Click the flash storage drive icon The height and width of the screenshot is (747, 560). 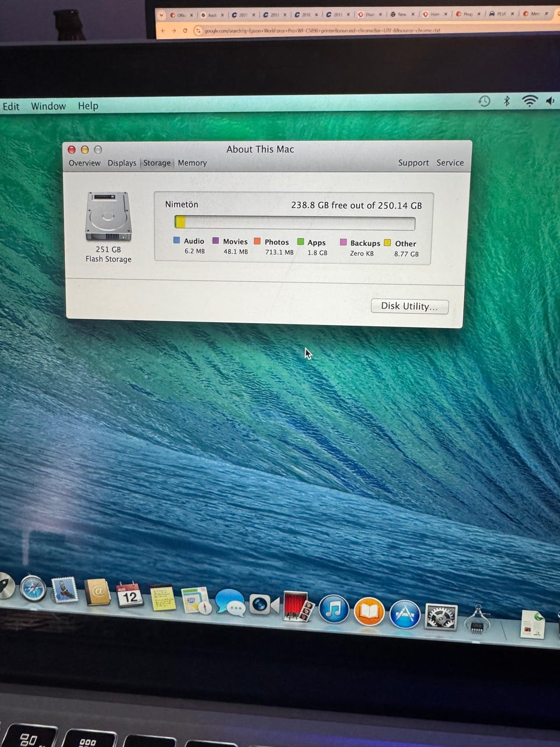[108, 217]
